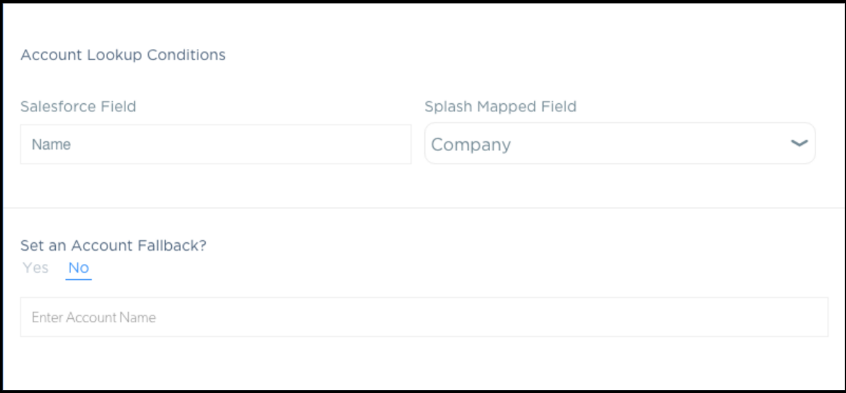Select the Company combo box value
Screen dimensions: 846x393
pyautogui.click(x=620, y=144)
